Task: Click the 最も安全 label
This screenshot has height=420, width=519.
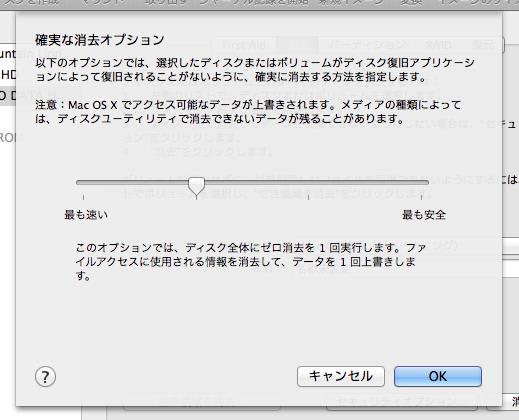Action: click(424, 214)
